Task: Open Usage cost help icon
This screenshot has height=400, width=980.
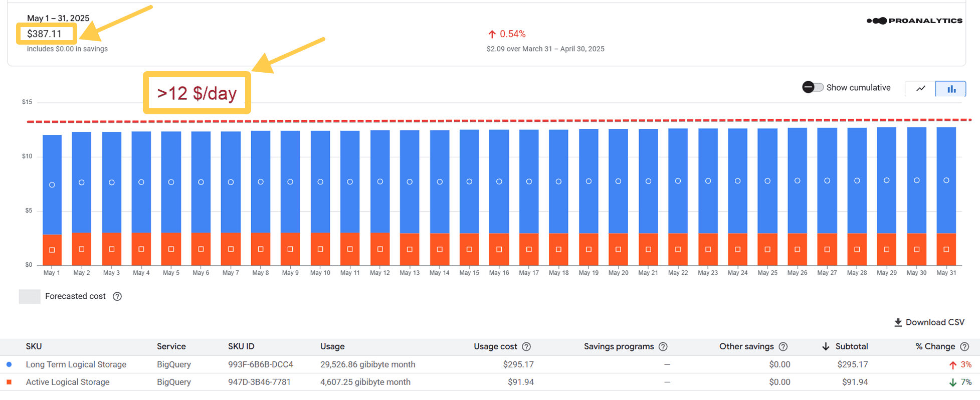Action: pyautogui.click(x=526, y=346)
